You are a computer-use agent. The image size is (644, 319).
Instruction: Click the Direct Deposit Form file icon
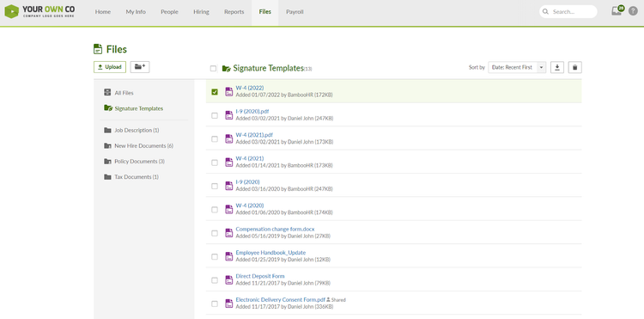click(x=228, y=280)
